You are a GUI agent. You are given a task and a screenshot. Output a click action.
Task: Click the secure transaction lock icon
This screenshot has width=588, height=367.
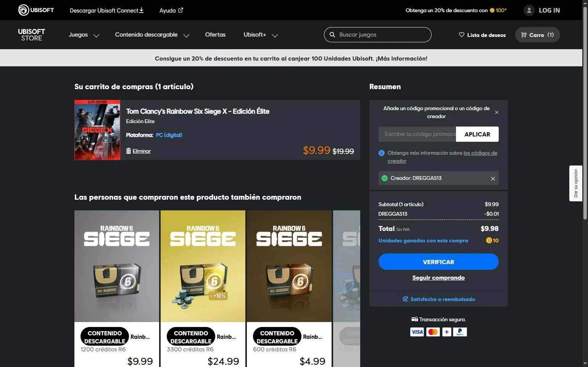414,319
